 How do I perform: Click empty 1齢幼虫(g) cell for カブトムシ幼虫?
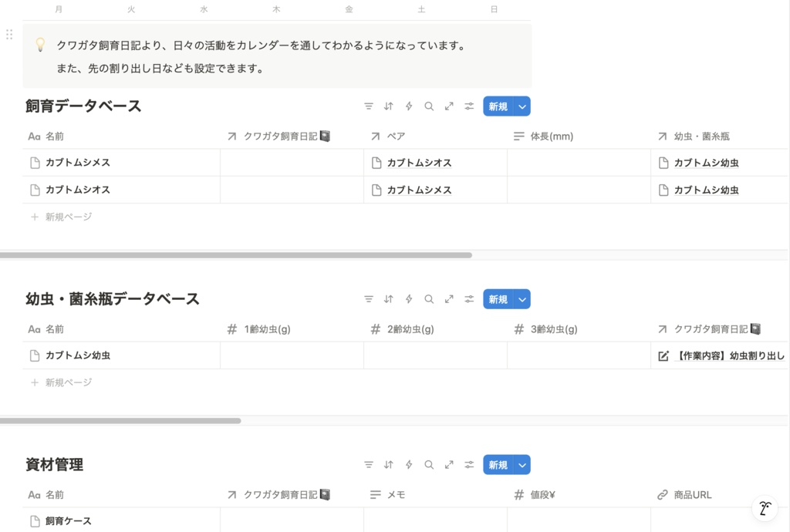[x=292, y=355]
